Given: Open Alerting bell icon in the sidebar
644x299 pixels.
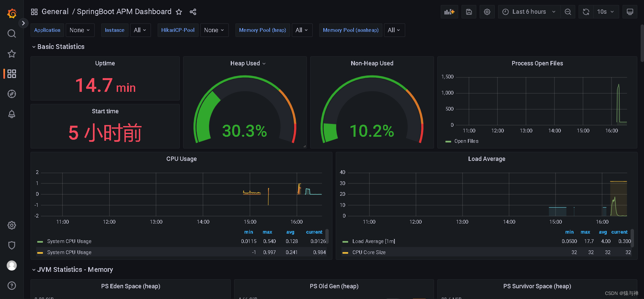Looking at the screenshot, I should 12,114.
